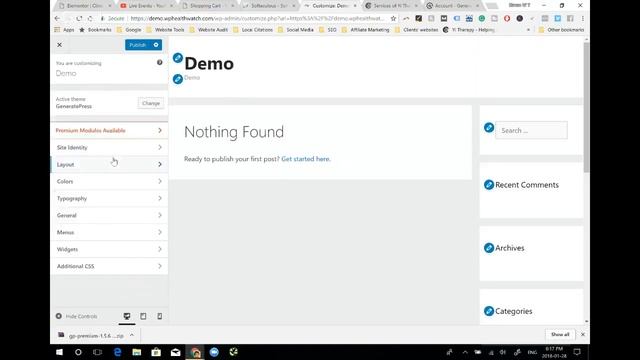
Task: Open the Affiliate Marketing bookmarks folder
Action: click(366, 30)
